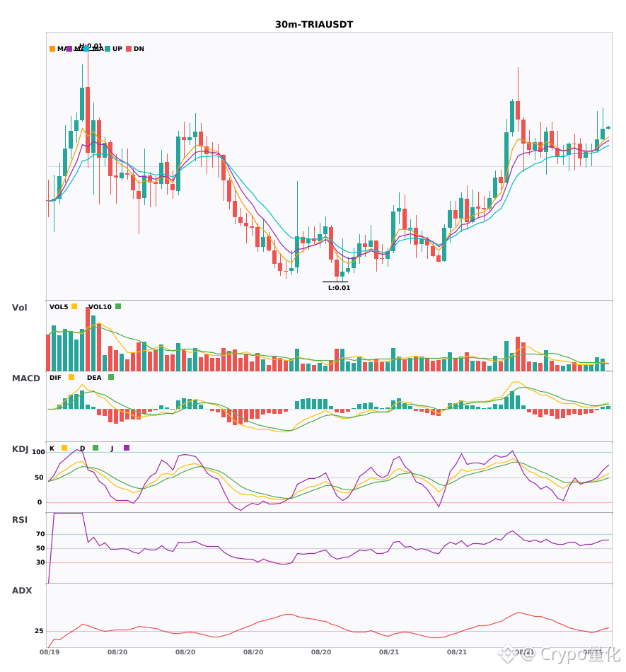This screenshot has height=672, width=626.
Task: Click the L:0.01 low price marker
Action: 339,288
